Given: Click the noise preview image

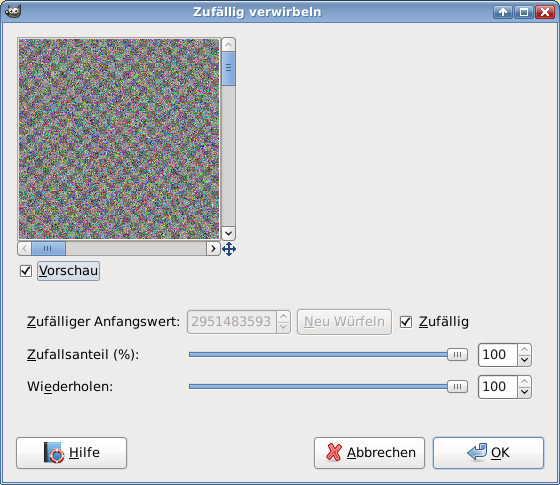Looking at the screenshot, I should 119,139.
